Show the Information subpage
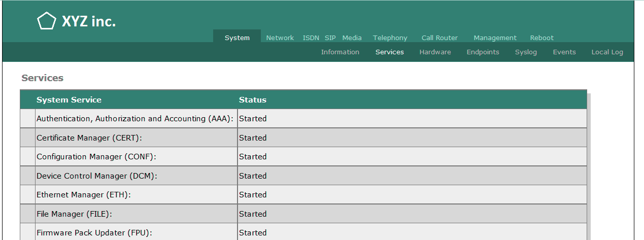This screenshot has width=644, height=240. coord(340,52)
